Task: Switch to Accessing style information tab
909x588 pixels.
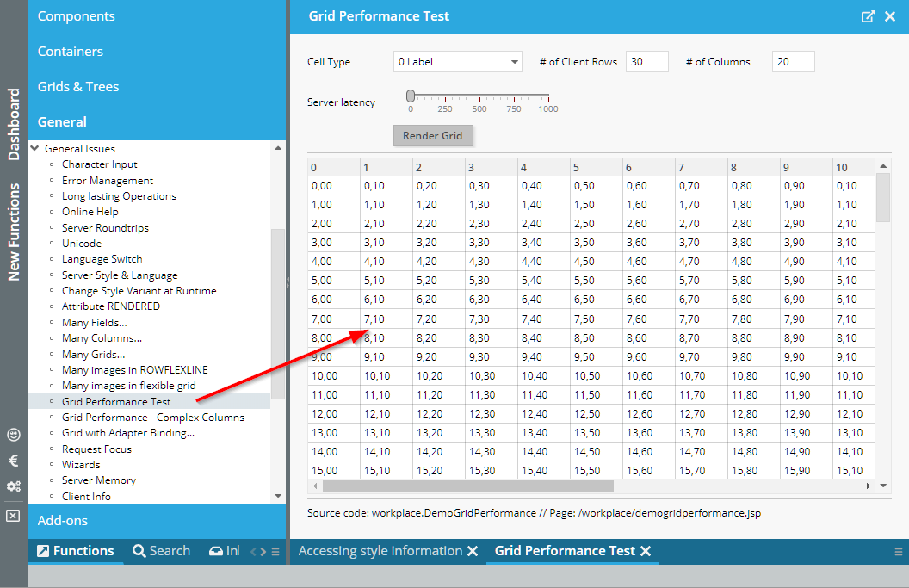Action: [x=380, y=551]
